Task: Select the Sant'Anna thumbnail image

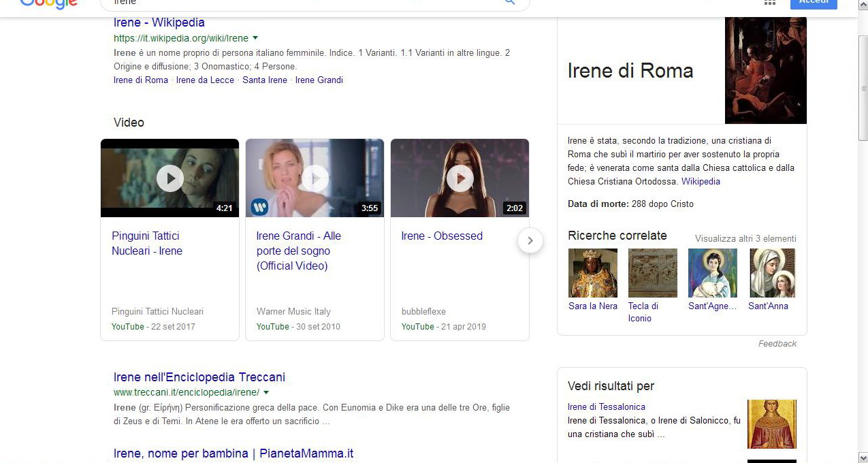Action: tap(773, 273)
